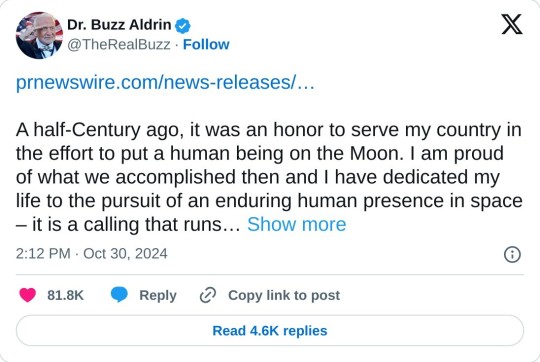
Task: Click the chain link copy icon
Action: [208, 295]
